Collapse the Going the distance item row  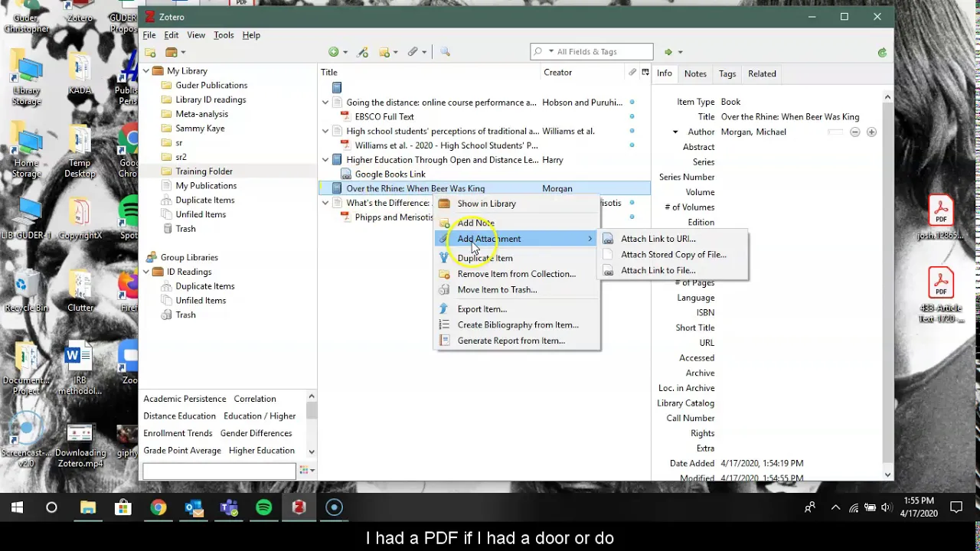(x=325, y=103)
